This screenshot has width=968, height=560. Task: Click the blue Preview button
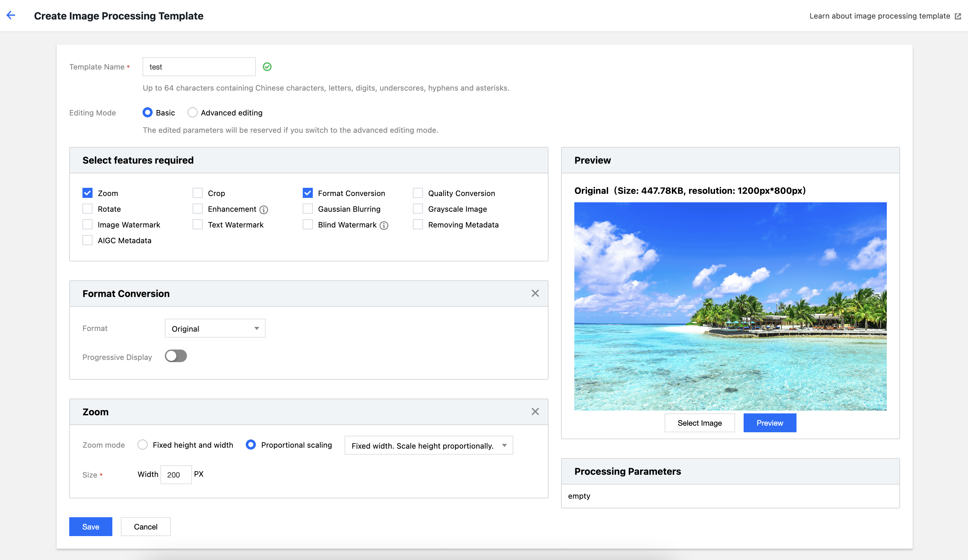(x=769, y=423)
